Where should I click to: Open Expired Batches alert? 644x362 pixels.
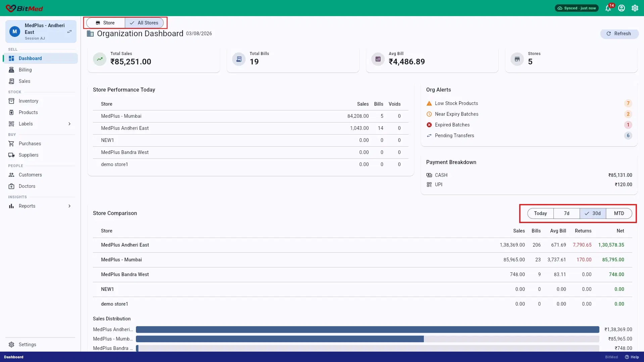pos(529,125)
